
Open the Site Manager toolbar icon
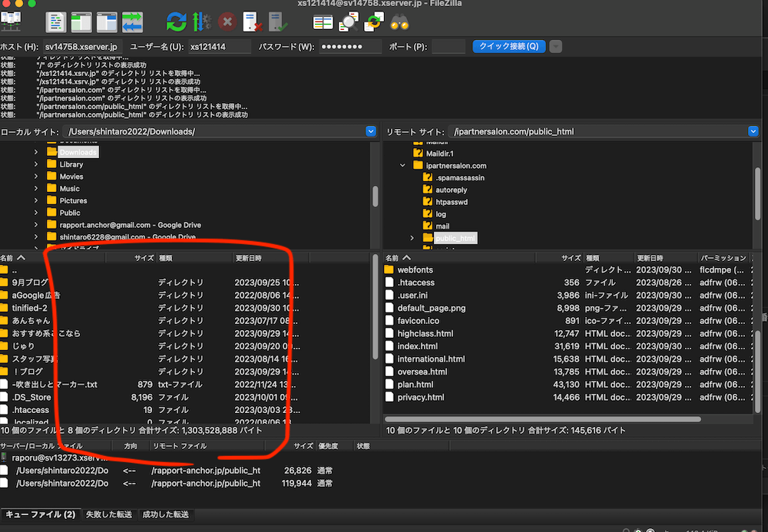(x=11, y=21)
